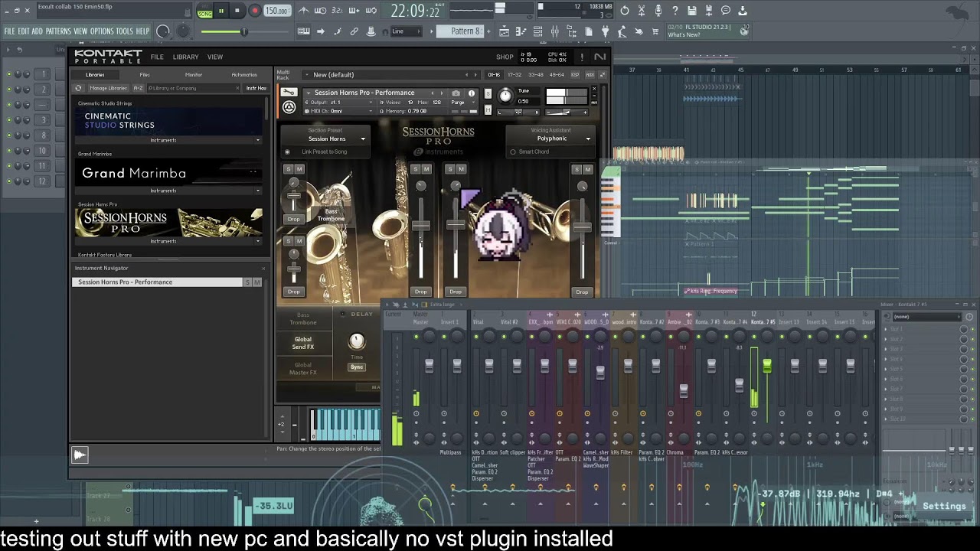Select channel rack channel 1 button

pyautogui.click(x=43, y=74)
